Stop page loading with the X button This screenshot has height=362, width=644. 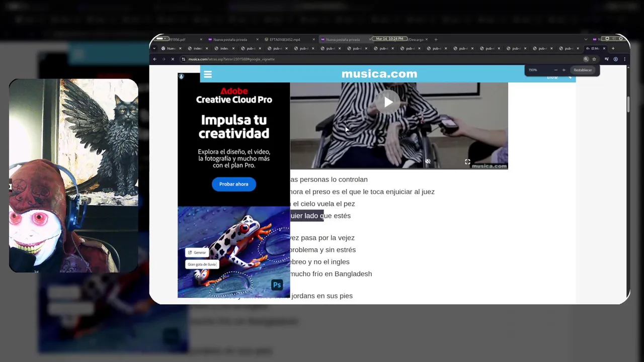[x=173, y=59]
